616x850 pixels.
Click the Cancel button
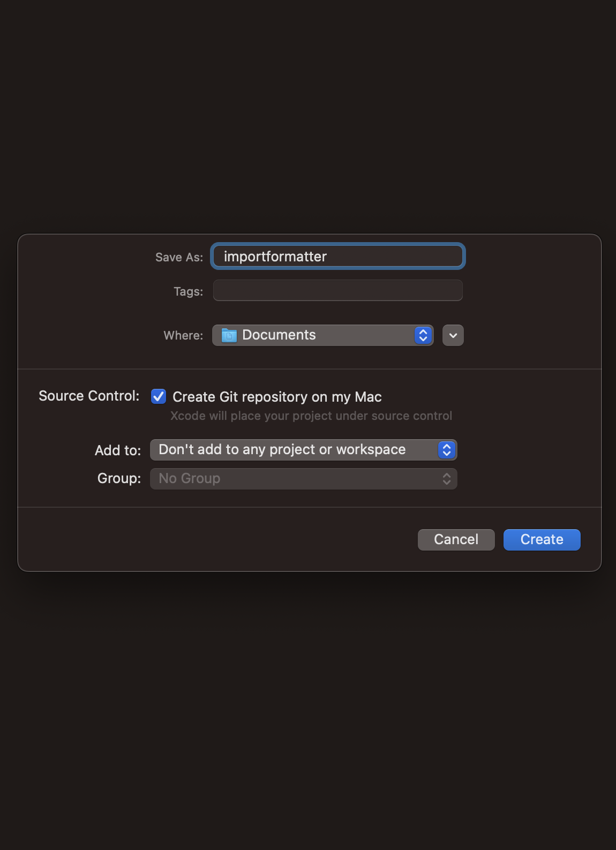point(456,540)
